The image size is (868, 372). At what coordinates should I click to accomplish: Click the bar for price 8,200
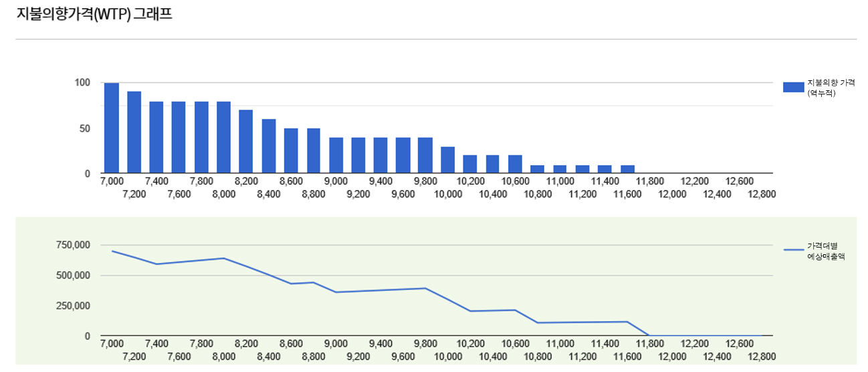246,141
